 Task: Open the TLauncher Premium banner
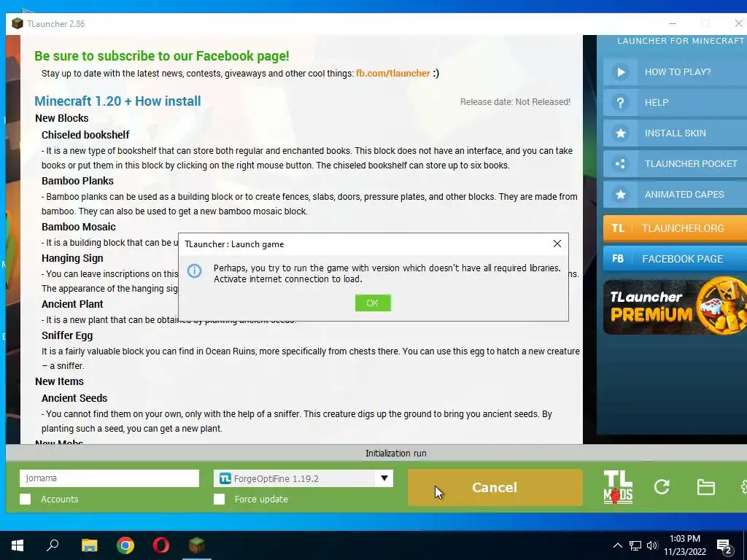coord(675,306)
